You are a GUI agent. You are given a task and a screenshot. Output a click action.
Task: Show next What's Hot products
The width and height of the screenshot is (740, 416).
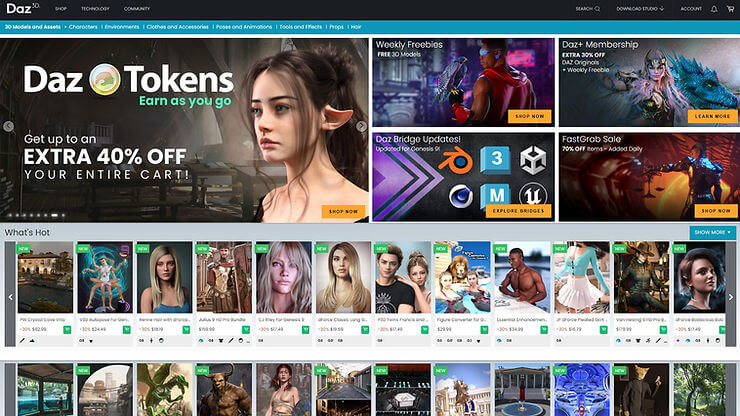[731, 297]
